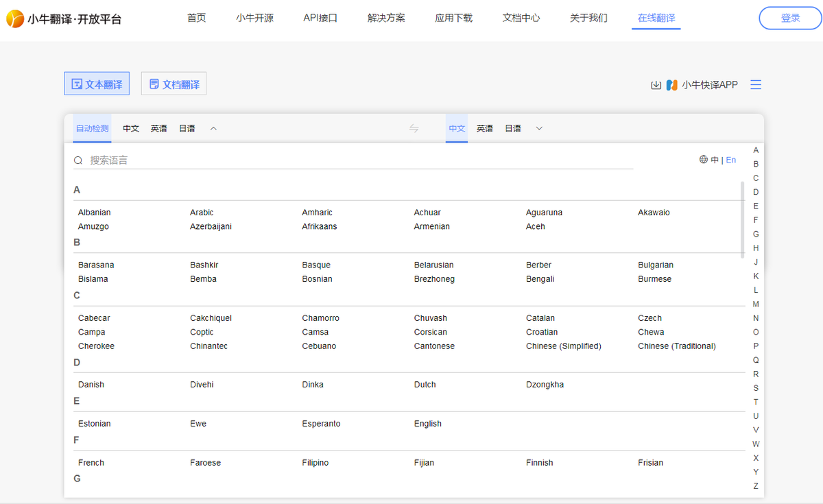Open the 首页 nav item
Screen dimensions: 823x504
click(196, 18)
